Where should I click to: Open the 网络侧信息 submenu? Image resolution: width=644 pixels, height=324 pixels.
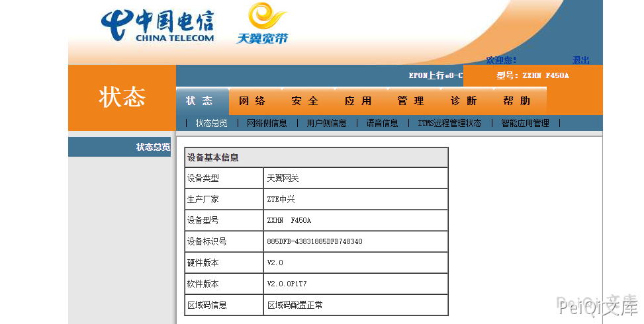click(x=267, y=123)
